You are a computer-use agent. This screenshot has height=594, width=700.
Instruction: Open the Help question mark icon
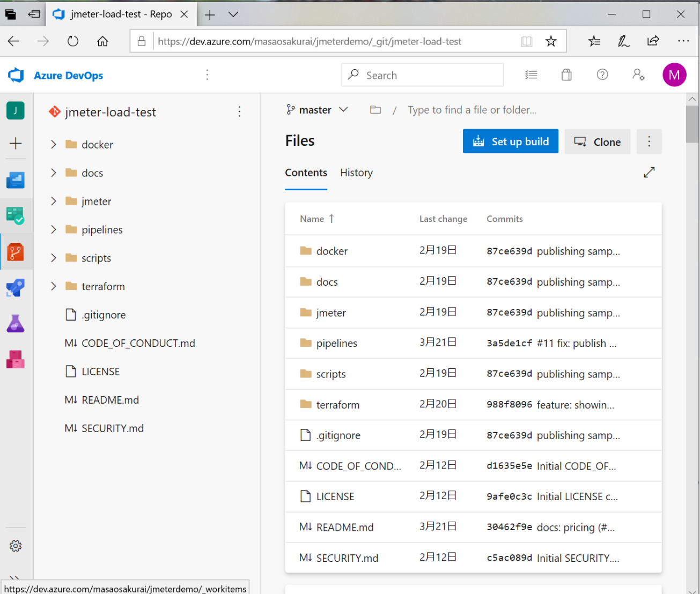602,75
